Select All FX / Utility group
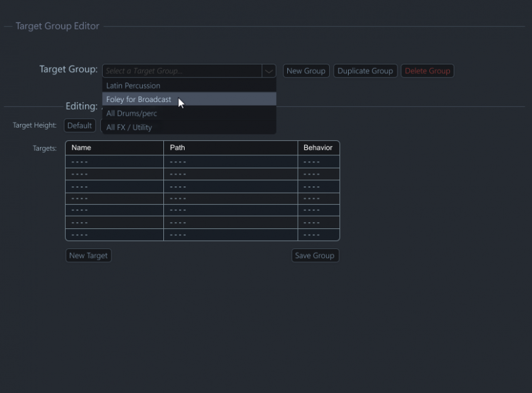532x393 pixels. (128, 127)
